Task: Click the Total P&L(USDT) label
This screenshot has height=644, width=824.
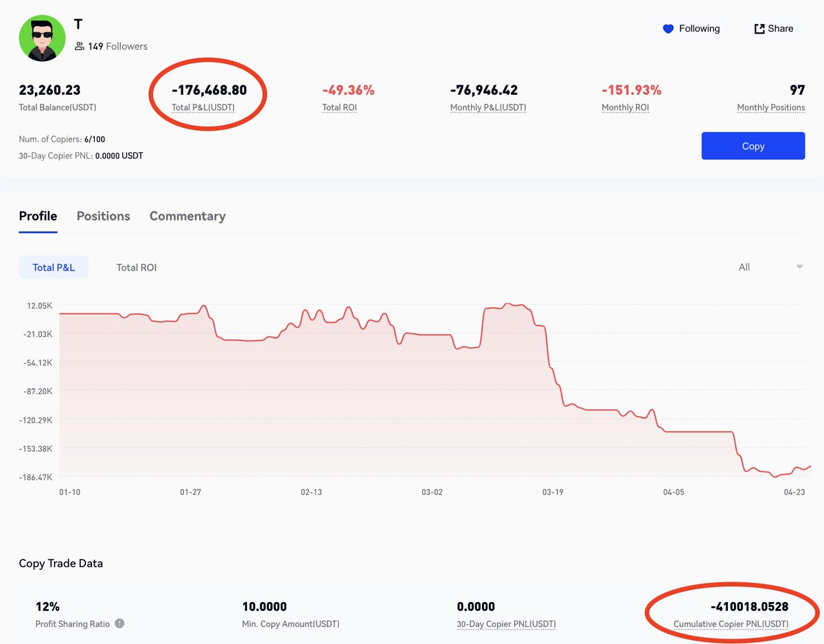Action: (203, 107)
